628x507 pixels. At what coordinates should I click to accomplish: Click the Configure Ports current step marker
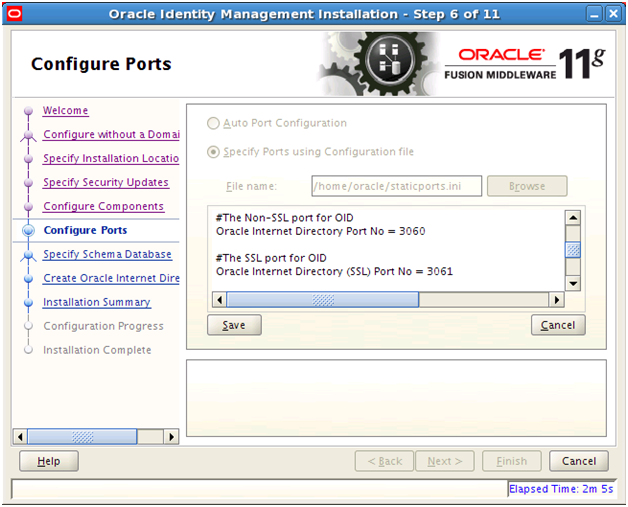pos(28,230)
